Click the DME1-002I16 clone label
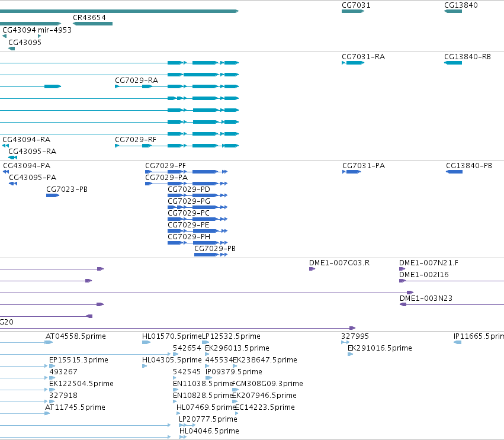Screen dimensions: 504x440 [x=423, y=274]
